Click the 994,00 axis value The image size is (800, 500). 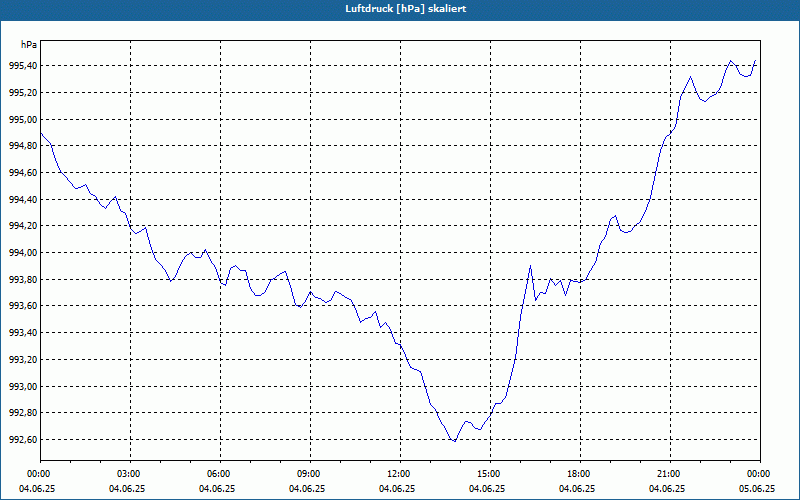click(x=23, y=253)
